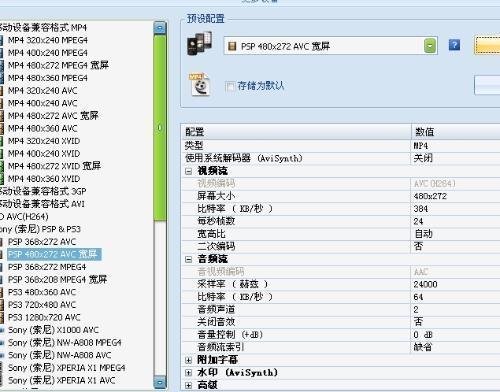This screenshot has width=500, height=392.
Task: Click the 音频声道 value 2
Action: pos(416,310)
